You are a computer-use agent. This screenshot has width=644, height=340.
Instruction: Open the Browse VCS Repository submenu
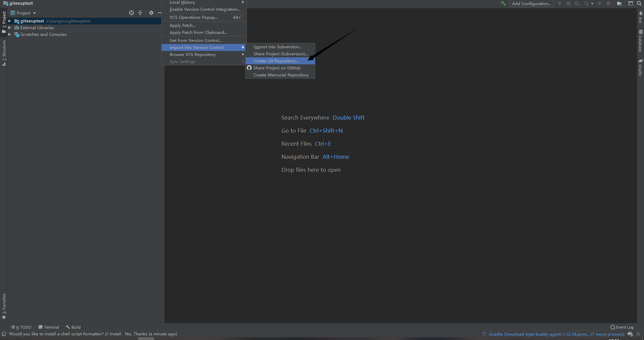(204, 55)
